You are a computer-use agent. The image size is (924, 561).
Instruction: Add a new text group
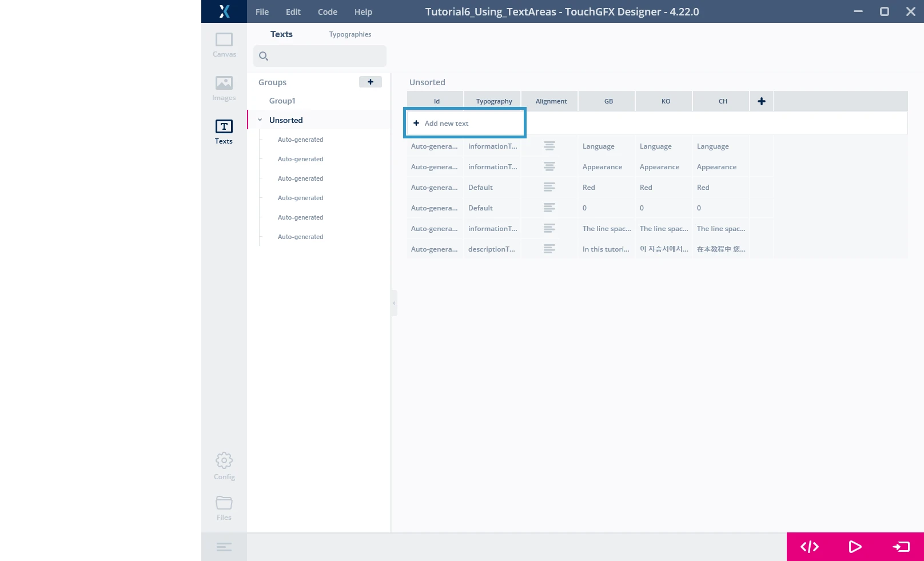(370, 82)
